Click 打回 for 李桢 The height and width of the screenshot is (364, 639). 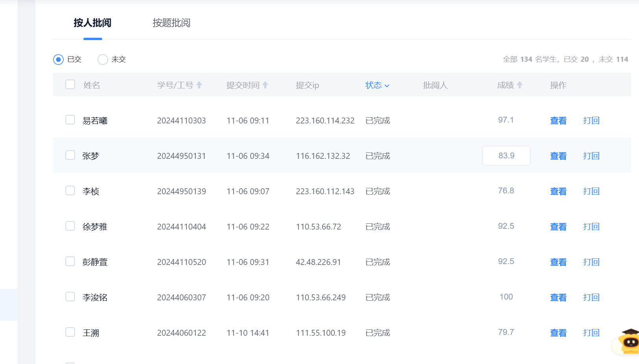[x=591, y=191]
